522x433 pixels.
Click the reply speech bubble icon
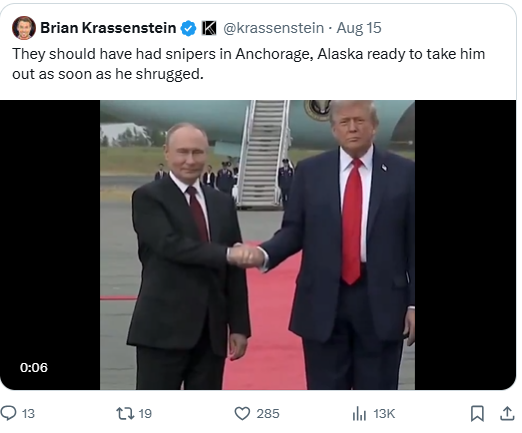(x=8, y=413)
